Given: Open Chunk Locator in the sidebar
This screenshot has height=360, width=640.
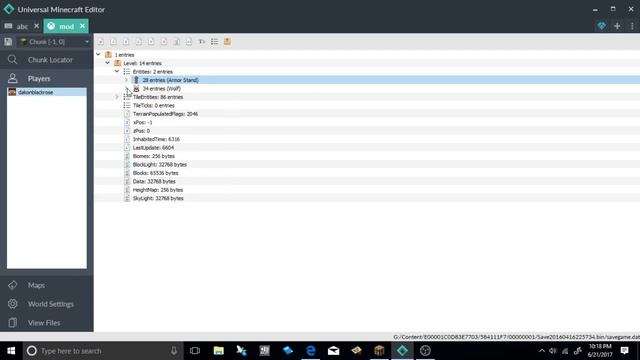Looking at the screenshot, I should 47,60.
